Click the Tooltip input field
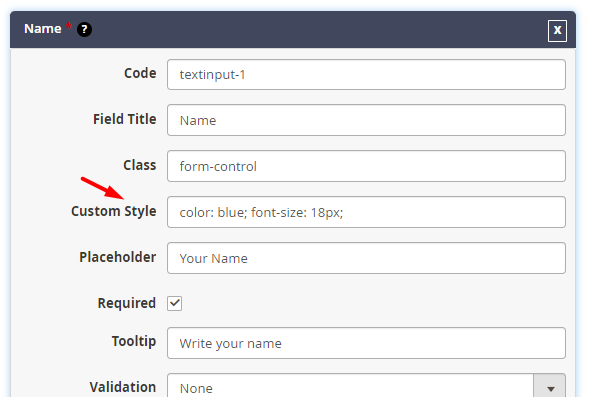This screenshot has height=397, width=589. coord(366,343)
